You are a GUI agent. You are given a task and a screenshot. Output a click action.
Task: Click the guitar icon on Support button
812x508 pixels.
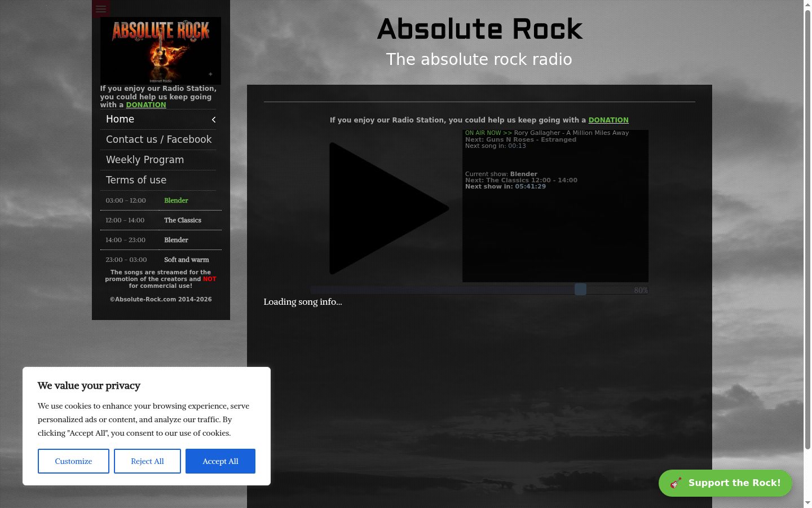676,483
